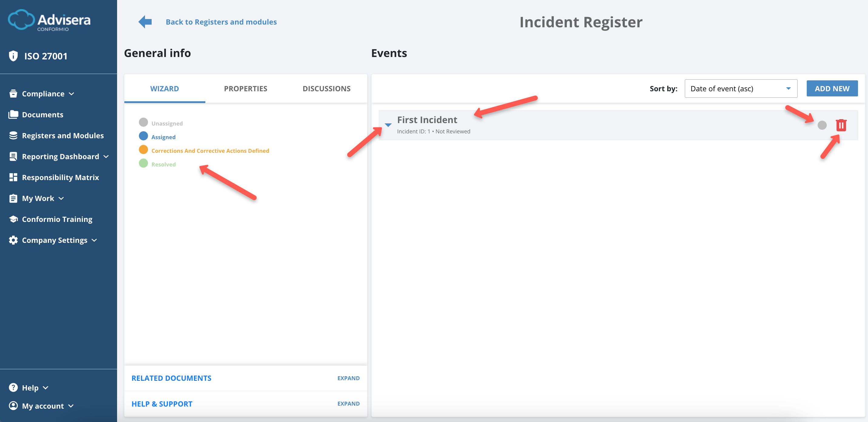Open the Discussions tab

[326, 88]
